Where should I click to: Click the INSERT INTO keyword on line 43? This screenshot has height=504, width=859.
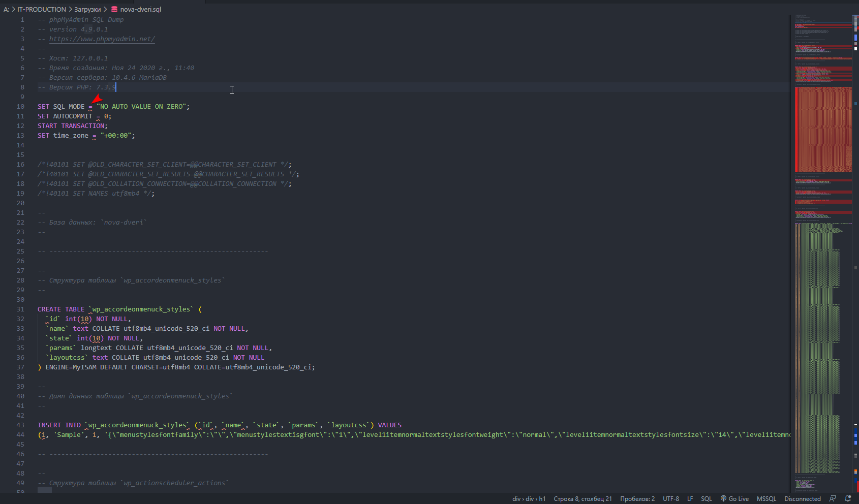coord(59,425)
